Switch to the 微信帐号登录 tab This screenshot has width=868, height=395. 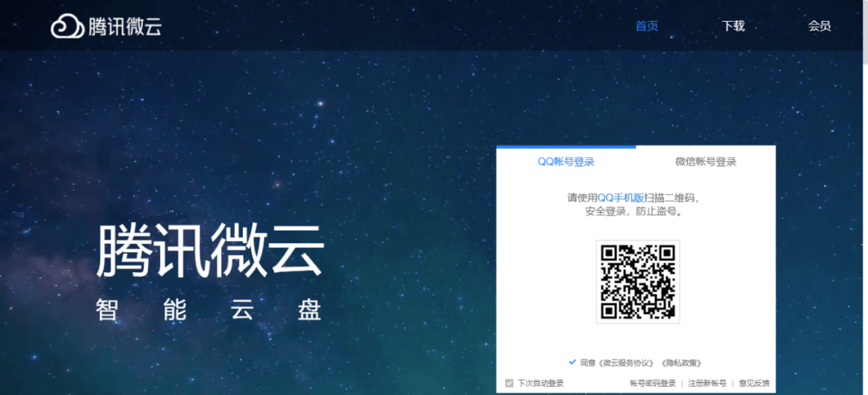[x=706, y=161]
